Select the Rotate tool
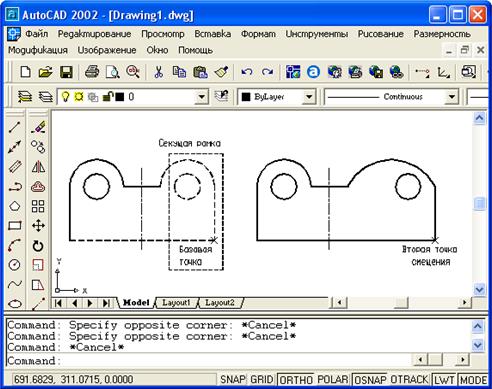492x389 pixels. [38, 246]
